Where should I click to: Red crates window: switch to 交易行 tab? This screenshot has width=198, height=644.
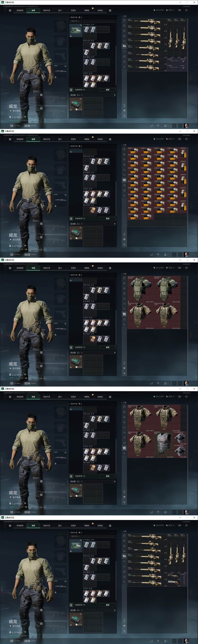(73, 139)
